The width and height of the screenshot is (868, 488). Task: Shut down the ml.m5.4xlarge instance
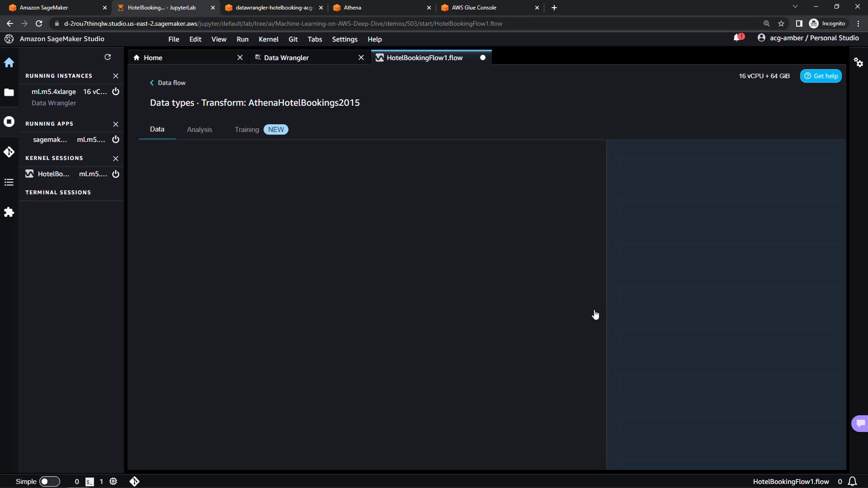pyautogui.click(x=116, y=92)
